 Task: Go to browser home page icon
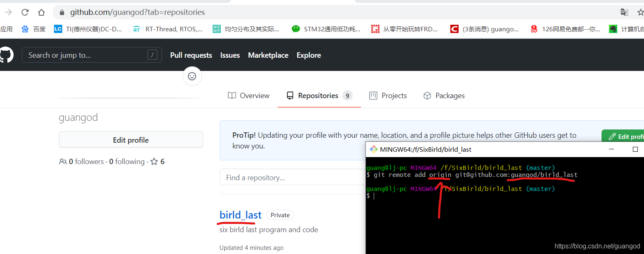point(41,12)
